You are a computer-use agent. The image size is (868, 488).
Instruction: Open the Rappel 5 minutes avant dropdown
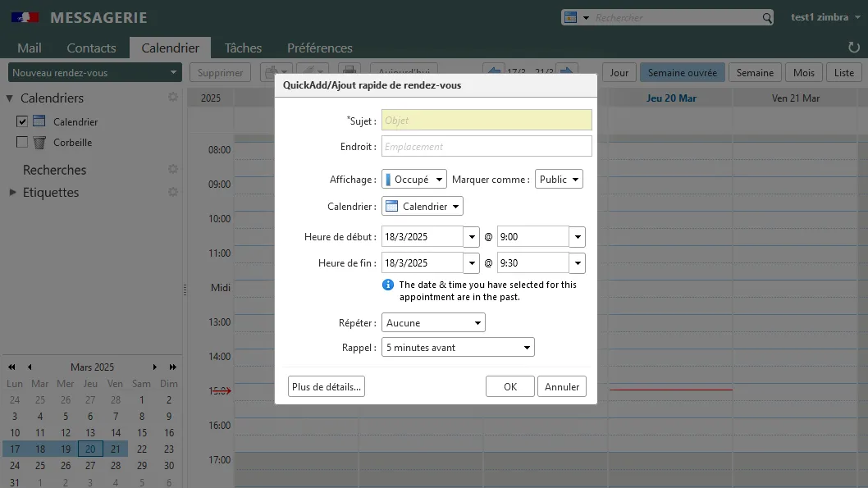(x=458, y=348)
